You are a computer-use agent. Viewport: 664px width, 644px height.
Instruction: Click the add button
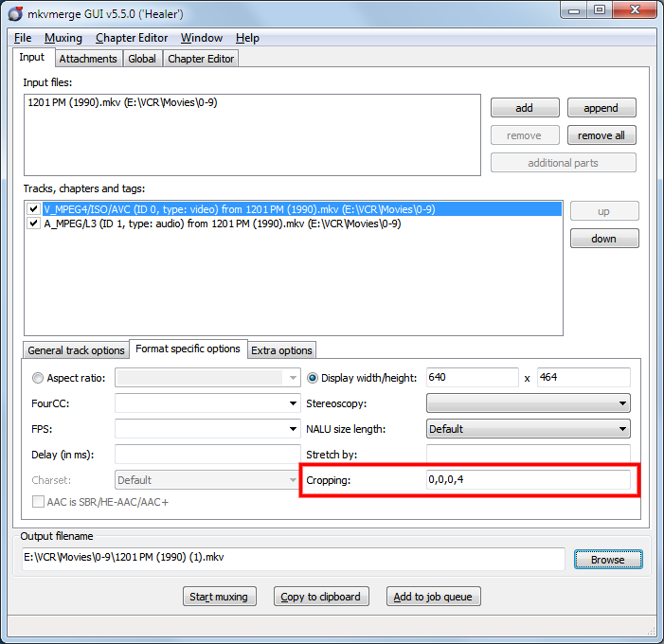click(525, 108)
